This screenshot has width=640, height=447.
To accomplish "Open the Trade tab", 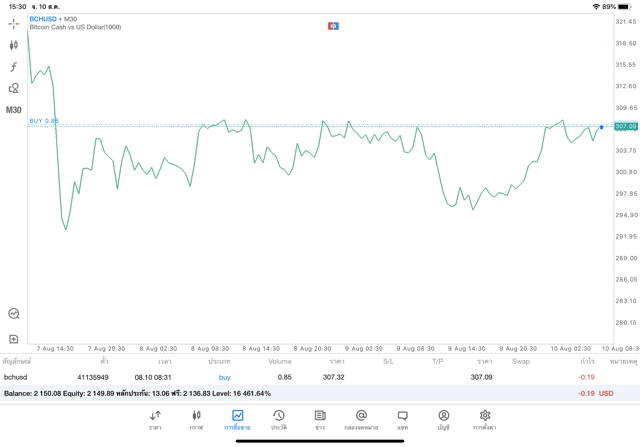I will coord(237,419).
